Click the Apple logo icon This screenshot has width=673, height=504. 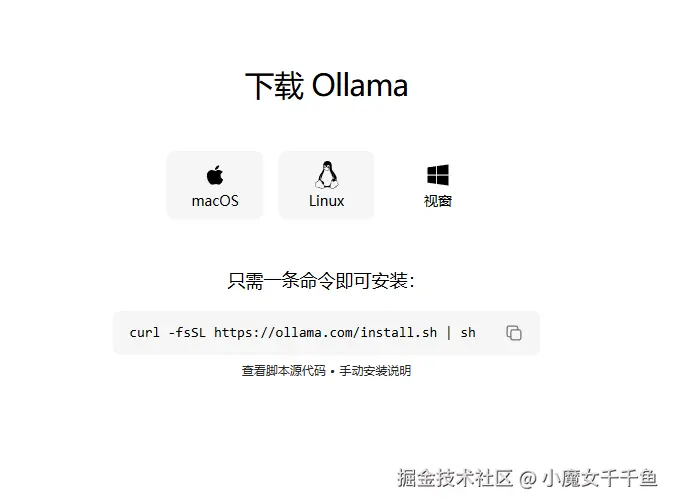215,175
